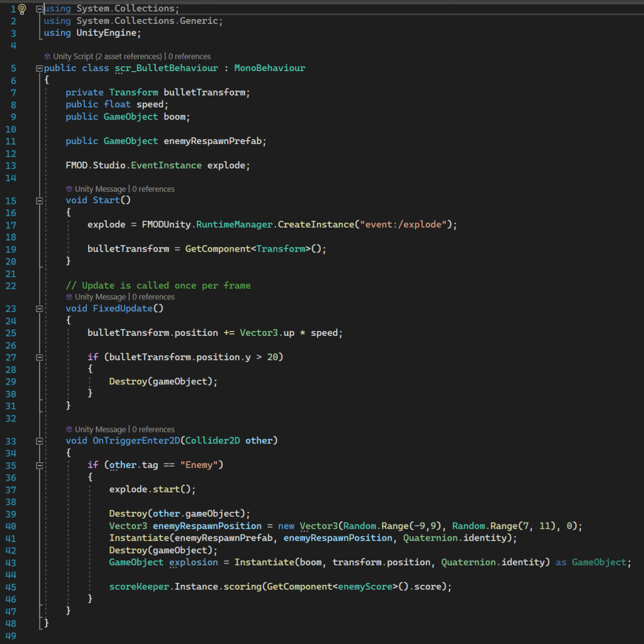The image size is (644, 644).
Task: Click "0 references" above the class declaration
Action: point(189,57)
